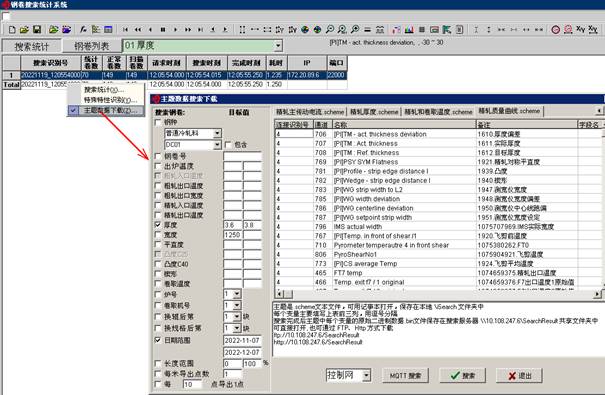This screenshot has width=605, height=395.
Task: Enable the 钢卷号 checkbox
Action: coord(158,156)
